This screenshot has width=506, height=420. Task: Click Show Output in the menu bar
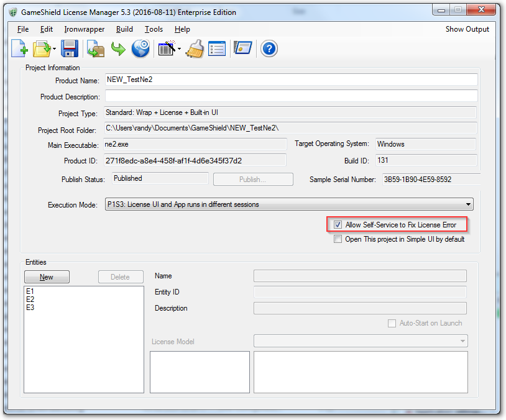pos(467,29)
